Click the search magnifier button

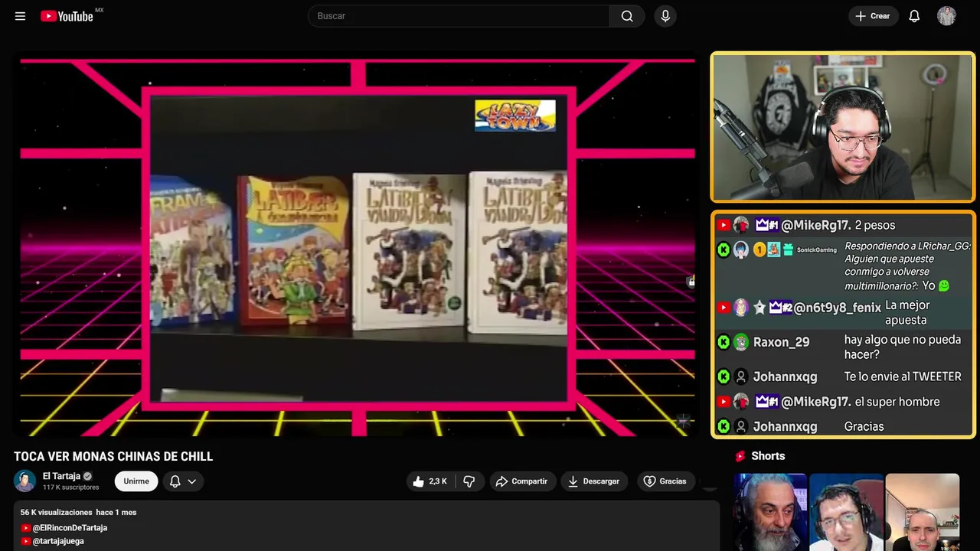(x=627, y=16)
